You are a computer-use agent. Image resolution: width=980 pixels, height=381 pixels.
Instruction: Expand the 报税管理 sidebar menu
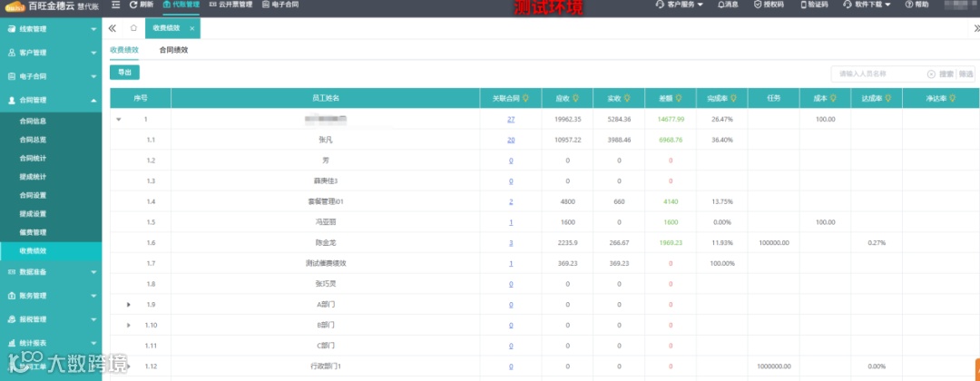pyautogui.click(x=51, y=319)
